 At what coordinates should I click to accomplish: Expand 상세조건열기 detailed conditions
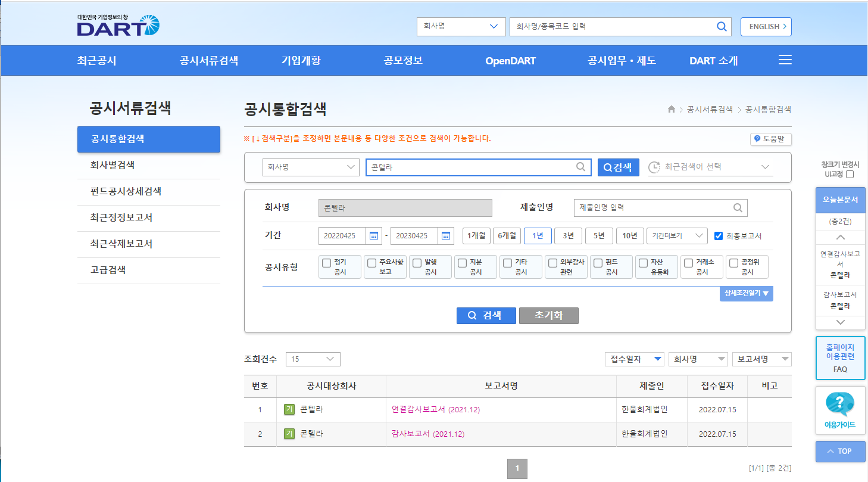[747, 293]
